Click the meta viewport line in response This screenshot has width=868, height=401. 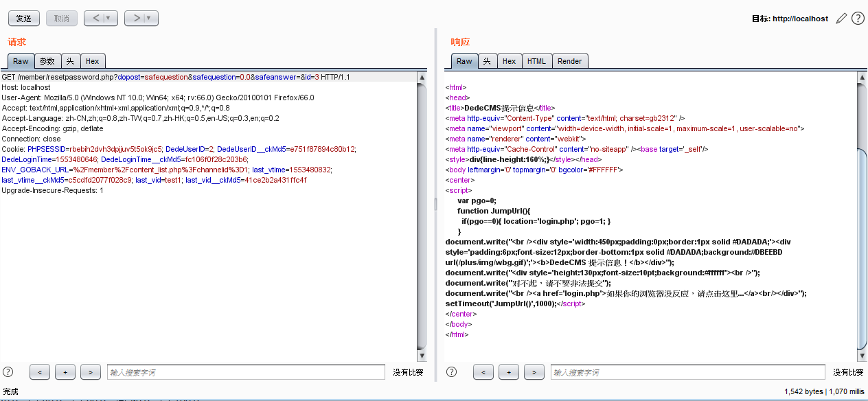tap(625, 128)
